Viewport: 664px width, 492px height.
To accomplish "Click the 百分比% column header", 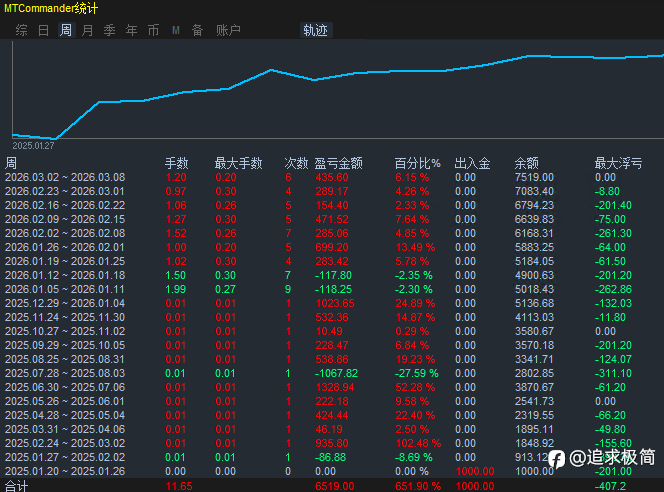I will click(x=417, y=163).
